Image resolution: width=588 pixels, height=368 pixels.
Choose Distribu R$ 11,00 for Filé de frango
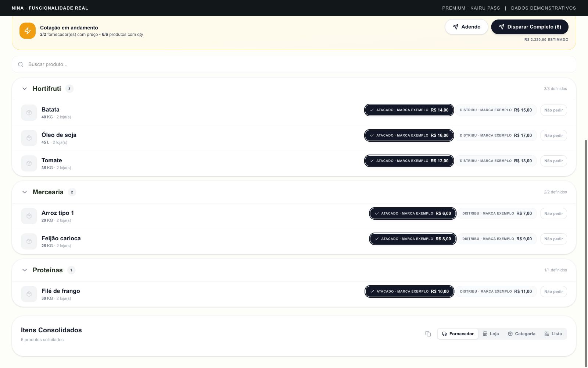(496, 291)
